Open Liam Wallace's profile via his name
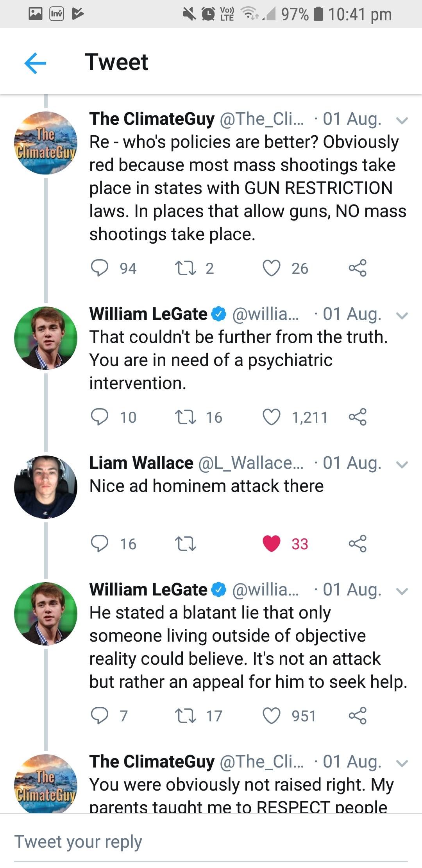Screen dimensions: 422x868 [x=141, y=463]
